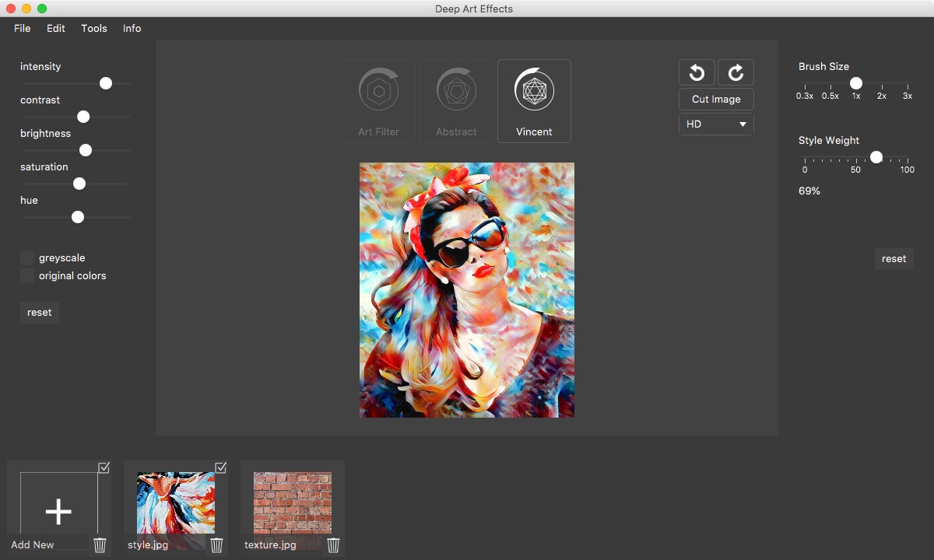Choose the Vincent style icon
Viewport: 934px width, 560px height.
[534, 101]
